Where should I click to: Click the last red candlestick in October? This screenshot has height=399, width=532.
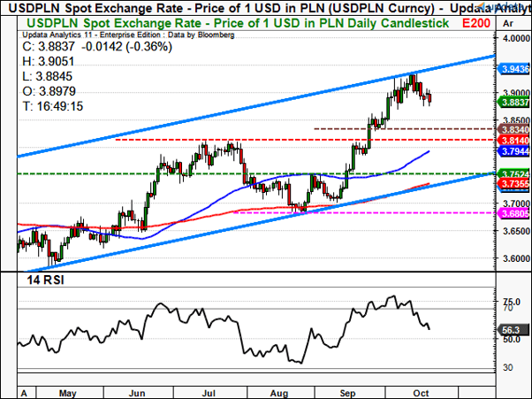[429, 98]
